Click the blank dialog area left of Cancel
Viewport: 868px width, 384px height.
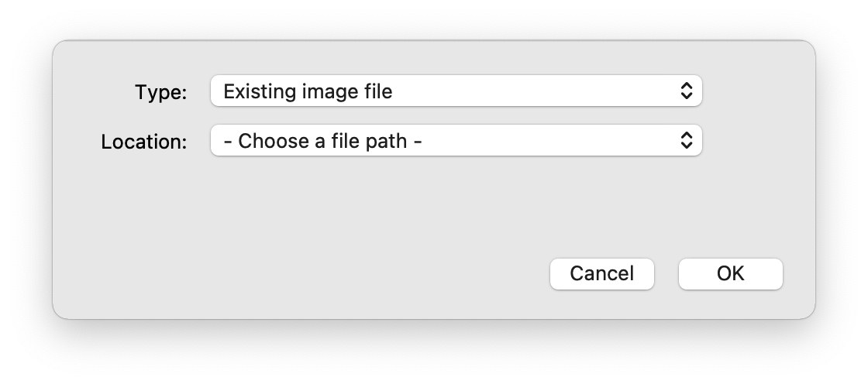[x=310, y=273]
